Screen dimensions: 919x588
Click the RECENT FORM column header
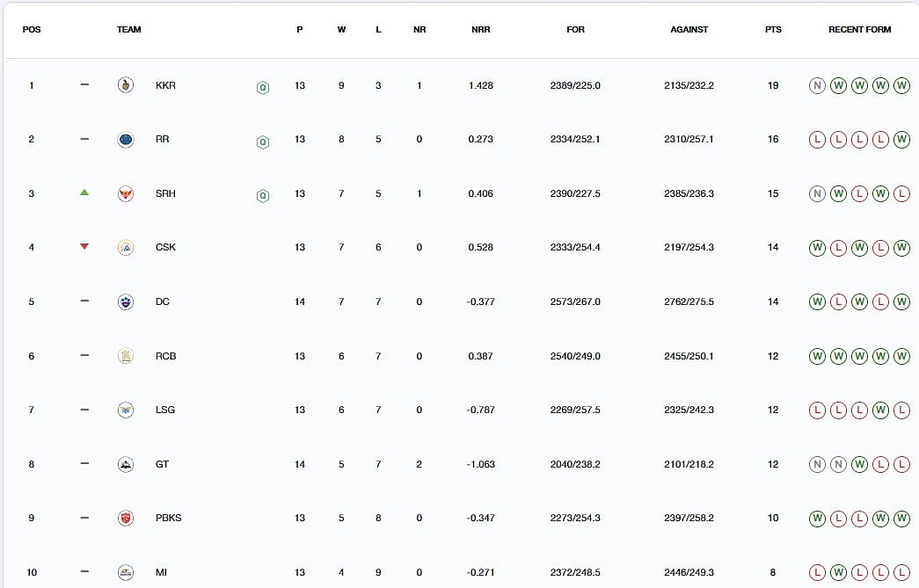click(x=859, y=29)
